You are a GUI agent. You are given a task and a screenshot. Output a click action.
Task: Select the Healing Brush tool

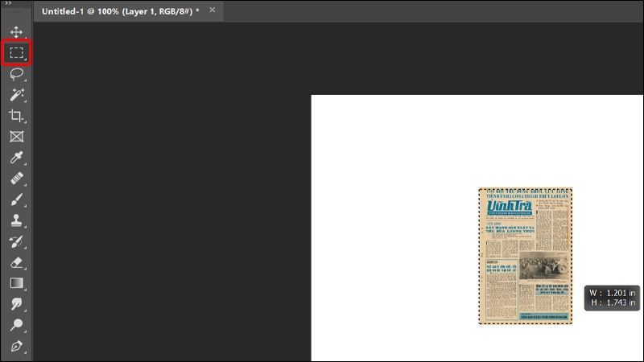click(16, 179)
